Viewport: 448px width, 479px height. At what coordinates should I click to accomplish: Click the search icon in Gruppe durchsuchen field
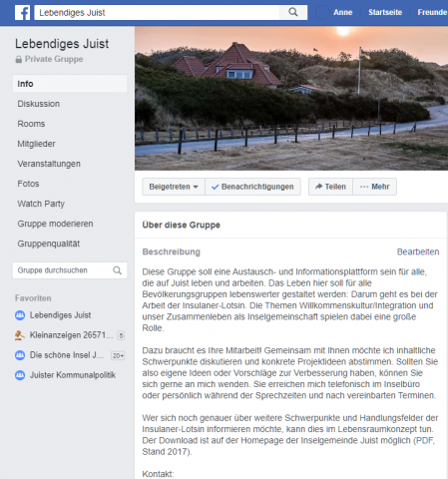[117, 270]
